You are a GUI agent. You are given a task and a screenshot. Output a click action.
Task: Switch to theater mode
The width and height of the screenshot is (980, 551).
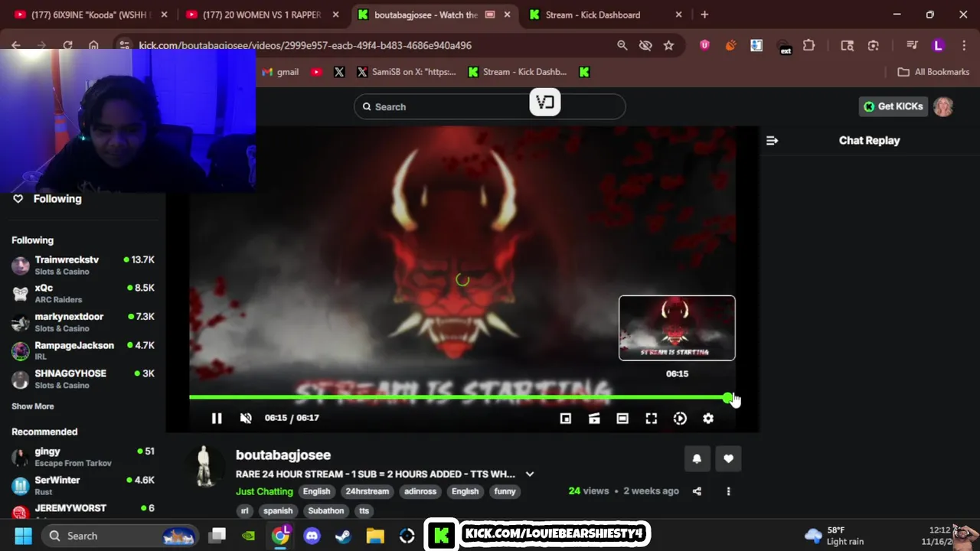pos(622,418)
